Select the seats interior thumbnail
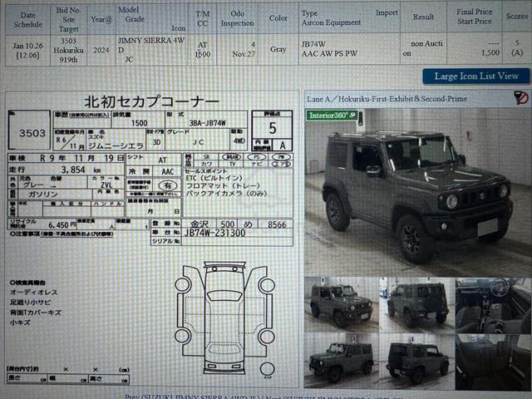Screen dimensions: 532x399 [493, 361]
